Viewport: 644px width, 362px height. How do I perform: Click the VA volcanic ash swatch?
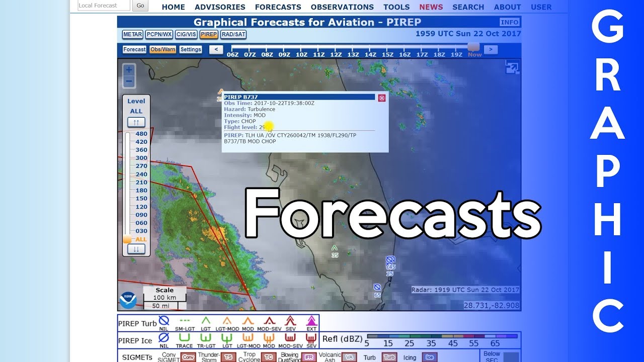(350, 357)
